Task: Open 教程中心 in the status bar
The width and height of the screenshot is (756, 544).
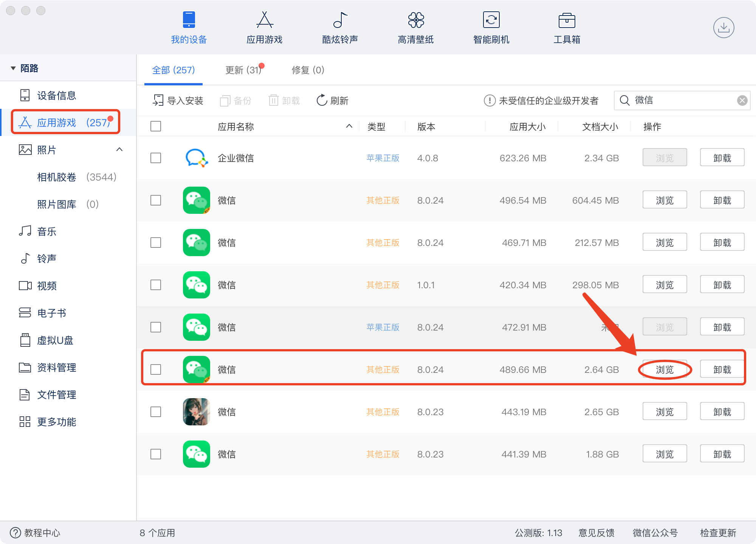Action: coord(35,533)
